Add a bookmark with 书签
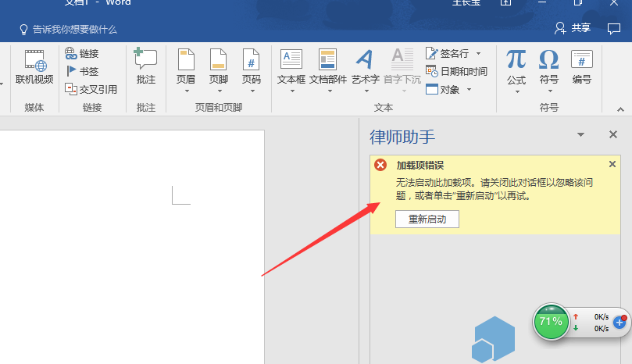This screenshot has height=364, width=632. (82, 71)
